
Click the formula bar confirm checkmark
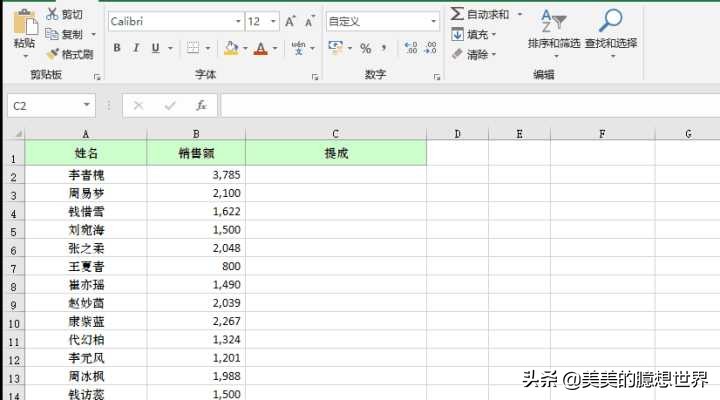click(170, 106)
